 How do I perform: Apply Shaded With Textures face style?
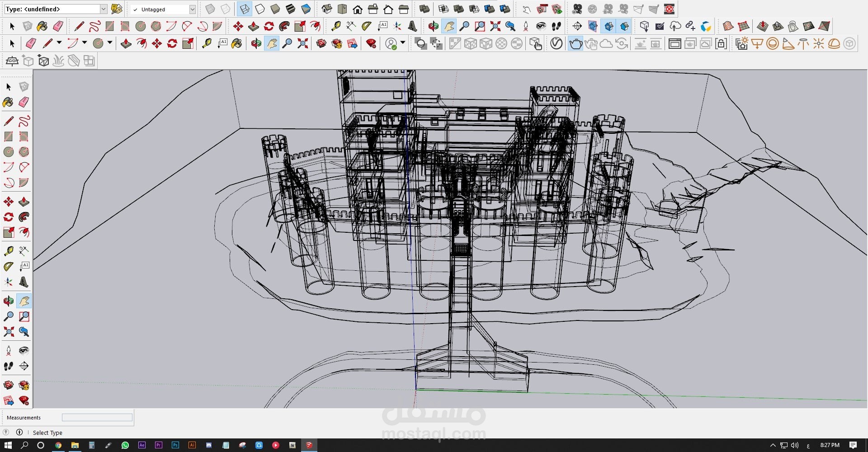coord(291,9)
